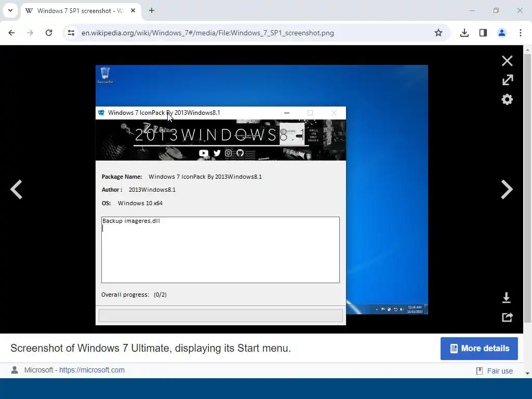The width and height of the screenshot is (532, 399).
Task: Toggle the Chrome side panel icon
Action: (483, 33)
